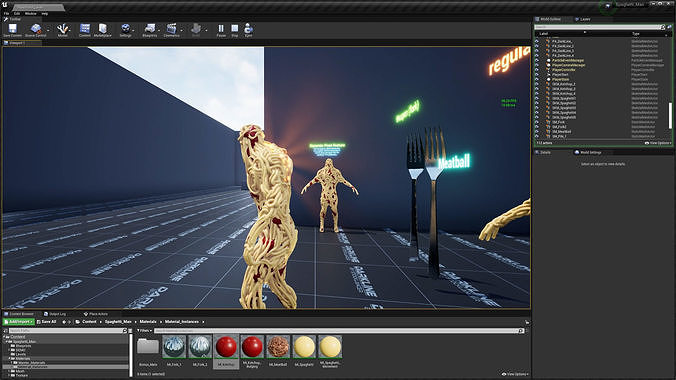
Task: Open the Blueprints dropdown arrow
Action: click(x=160, y=30)
